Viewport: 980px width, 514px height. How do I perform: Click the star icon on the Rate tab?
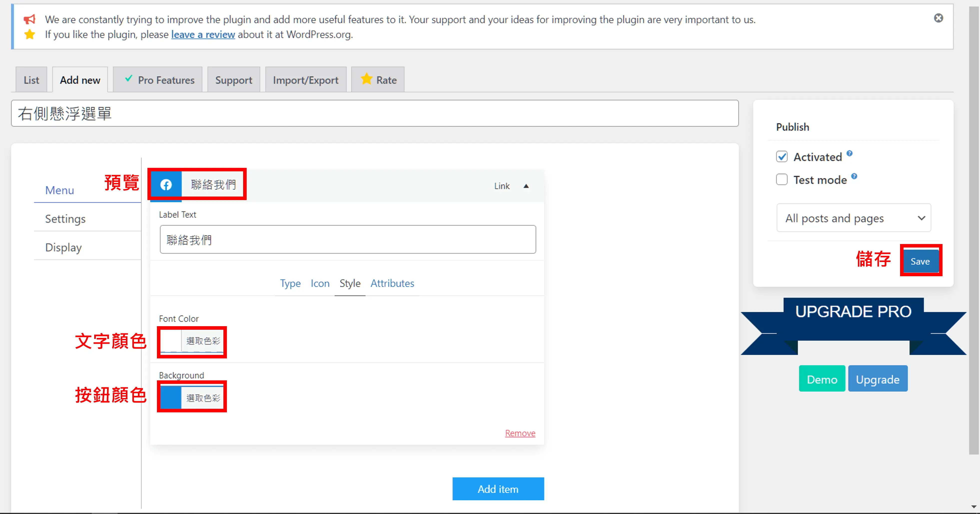click(x=366, y=79)
